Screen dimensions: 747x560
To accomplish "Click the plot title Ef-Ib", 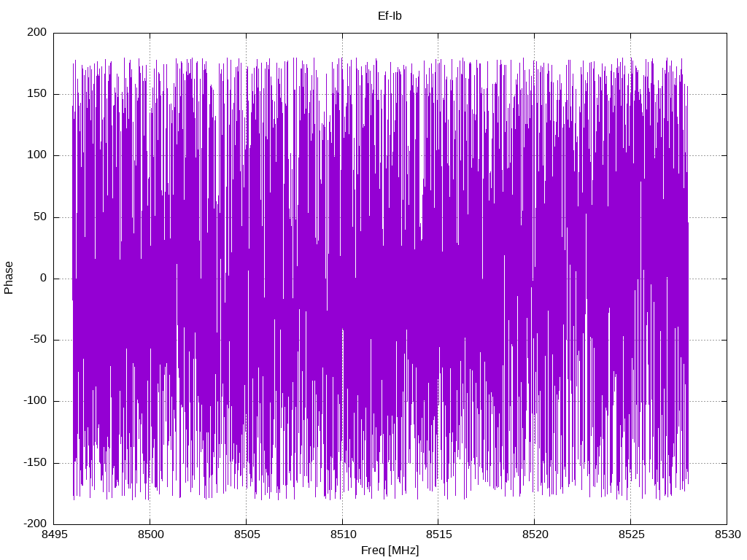I will tap(390, 16).
